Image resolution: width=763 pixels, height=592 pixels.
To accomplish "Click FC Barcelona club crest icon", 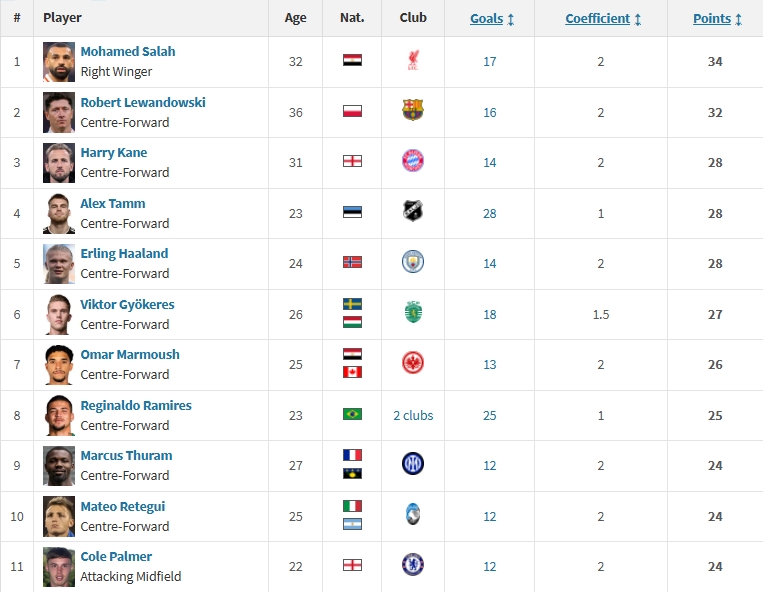I will click(x=412, y=111).
